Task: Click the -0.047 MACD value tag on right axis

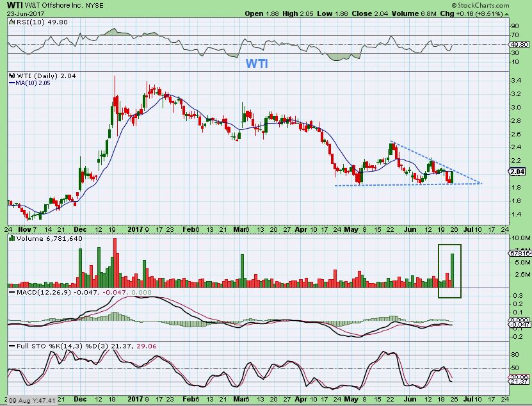Action: [x=520, y=325]
